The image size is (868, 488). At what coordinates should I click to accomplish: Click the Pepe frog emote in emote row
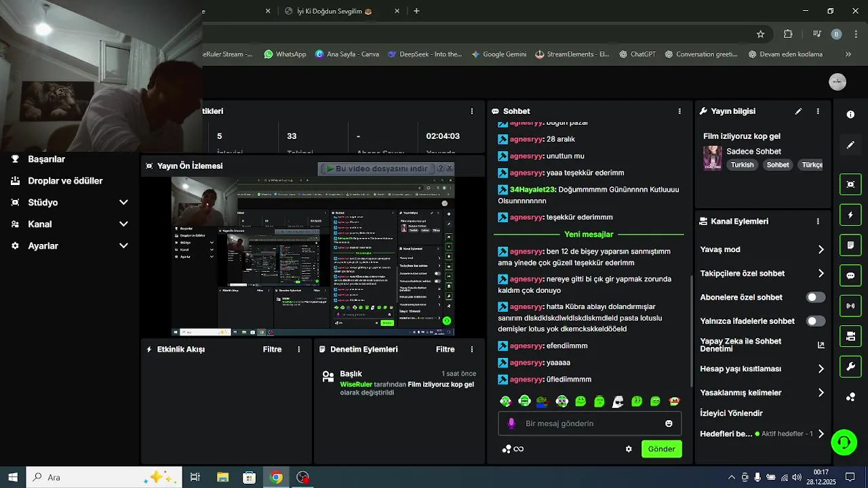tap(542, 401)
